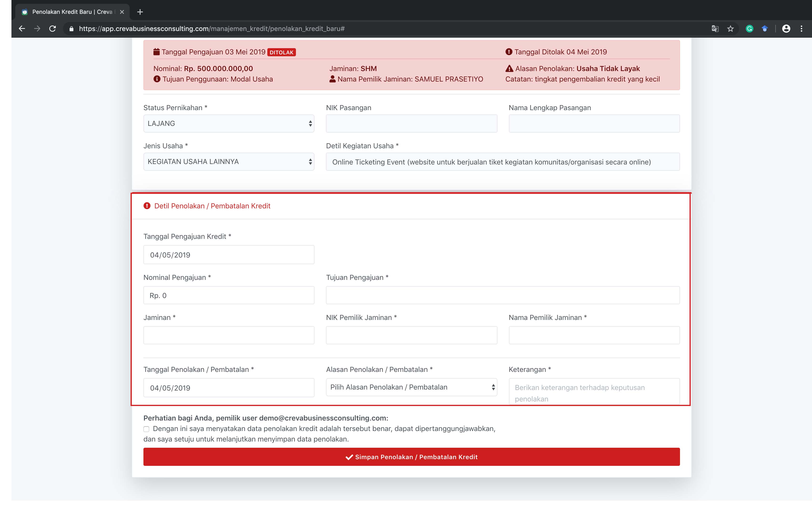
Task: Focus the NIK Pemilik Jaminan field
Action: click(x=411, y=335)
